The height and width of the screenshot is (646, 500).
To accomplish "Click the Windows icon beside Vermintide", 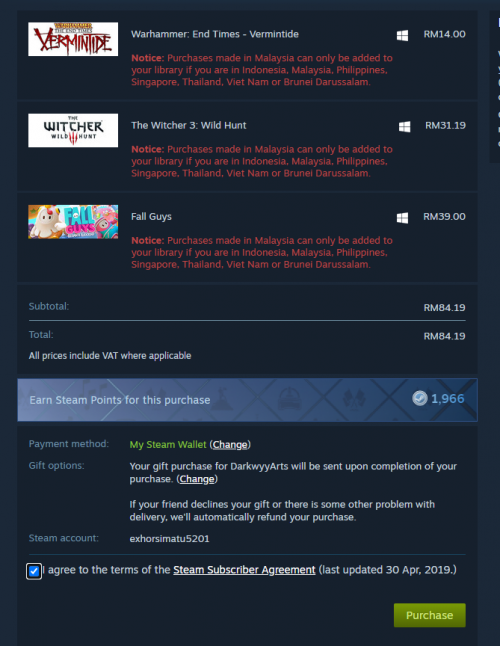I will [x=402, y=35].
